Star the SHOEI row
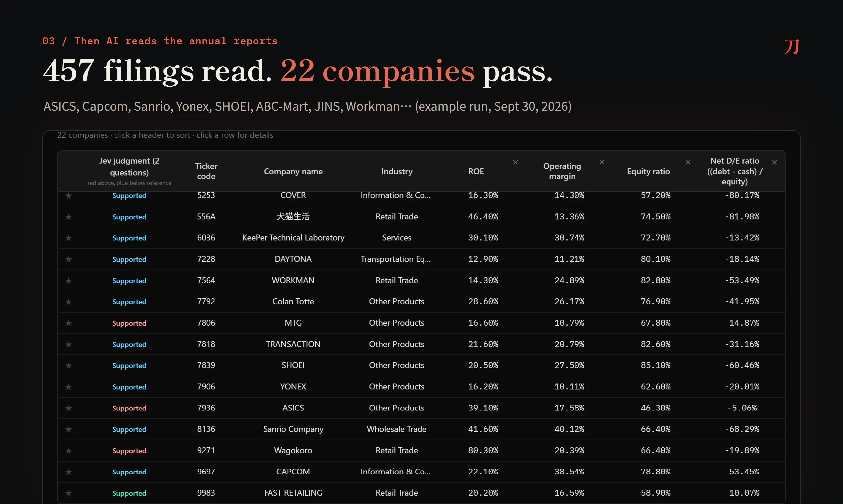The height and width of the screenshot is (504, 843). 69,366
